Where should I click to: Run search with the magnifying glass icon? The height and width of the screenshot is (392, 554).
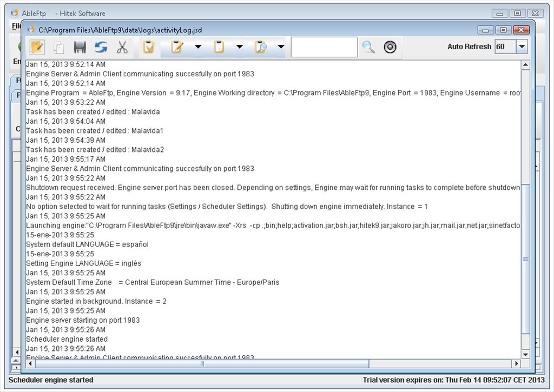coord(368,47)
